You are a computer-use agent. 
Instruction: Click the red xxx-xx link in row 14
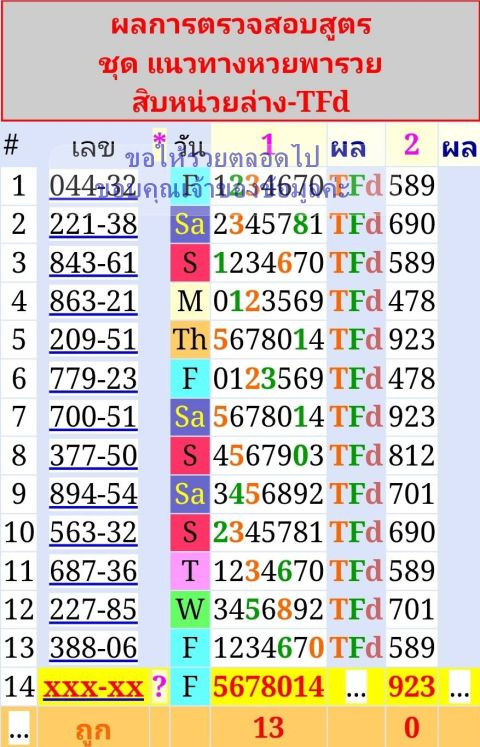coord(93,686)
